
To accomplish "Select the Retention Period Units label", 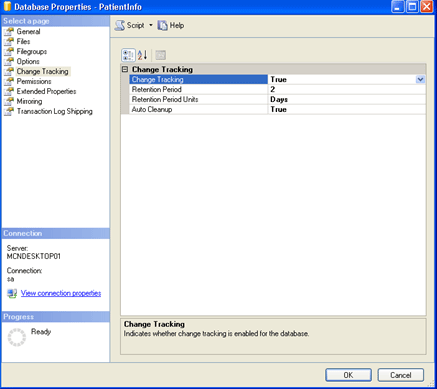I will (165, 99).
